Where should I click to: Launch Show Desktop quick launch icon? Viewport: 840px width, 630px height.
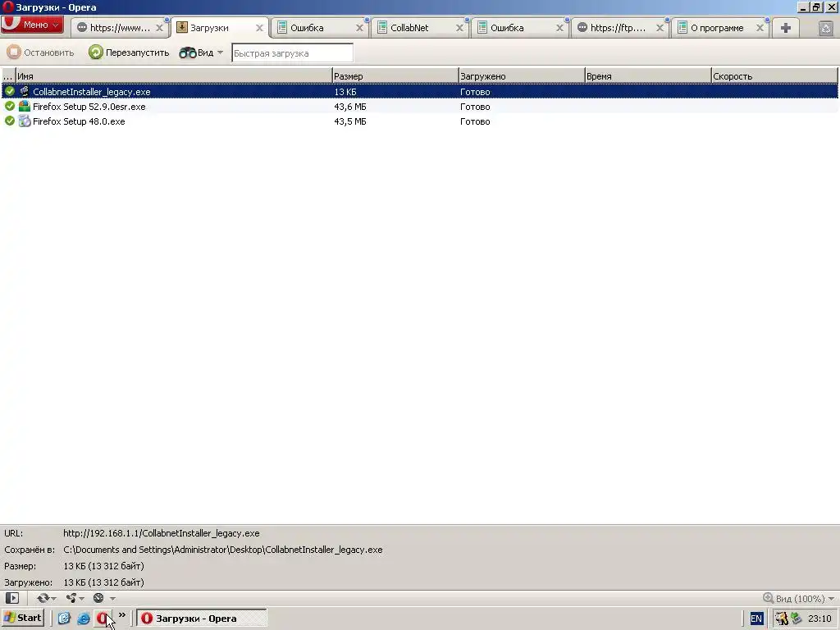[64, 619]
